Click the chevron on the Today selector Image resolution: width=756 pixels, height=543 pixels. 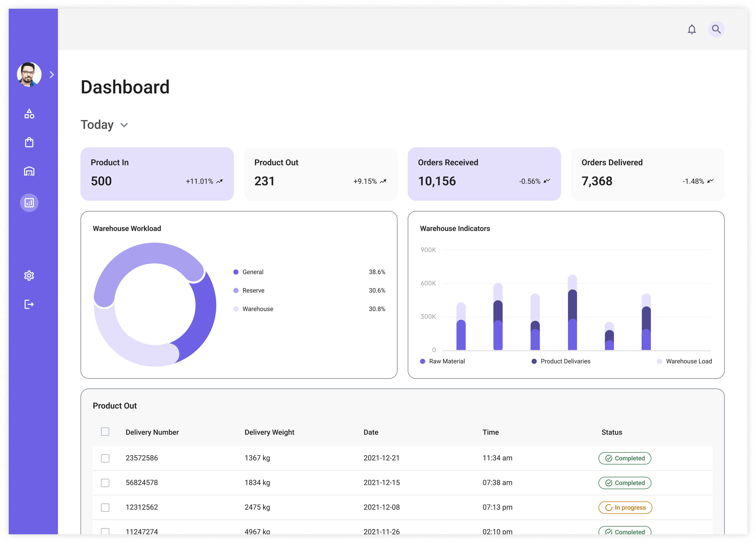pos(124,125)
